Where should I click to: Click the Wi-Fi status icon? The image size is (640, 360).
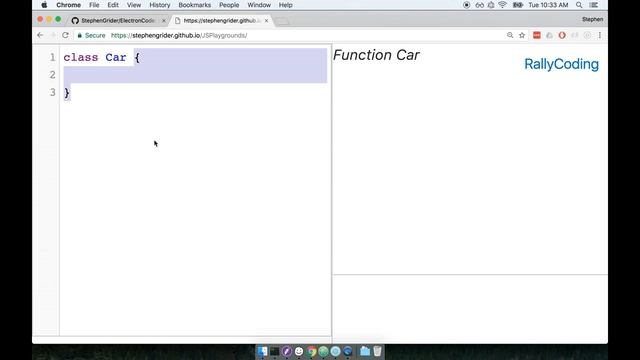pos(502,5)
